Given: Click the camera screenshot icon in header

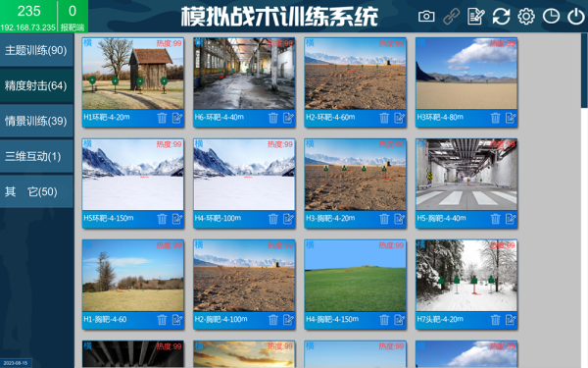Looking at the screenshot, I should (426, 16).
